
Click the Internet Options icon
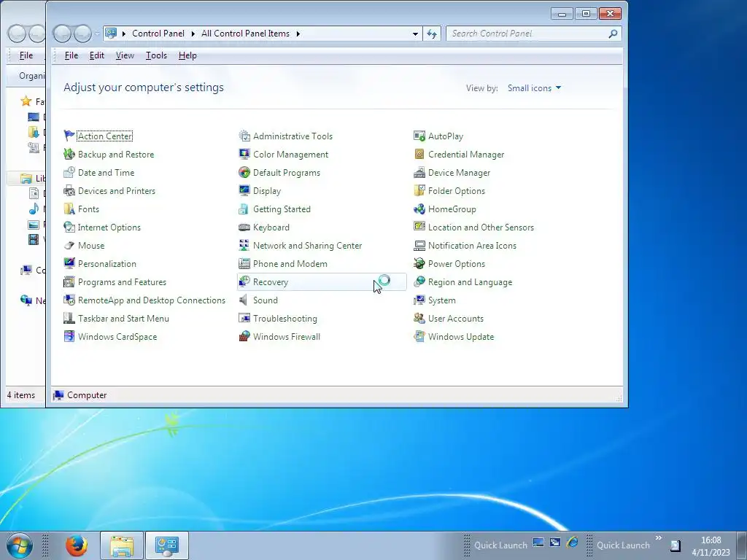point(69,227)
